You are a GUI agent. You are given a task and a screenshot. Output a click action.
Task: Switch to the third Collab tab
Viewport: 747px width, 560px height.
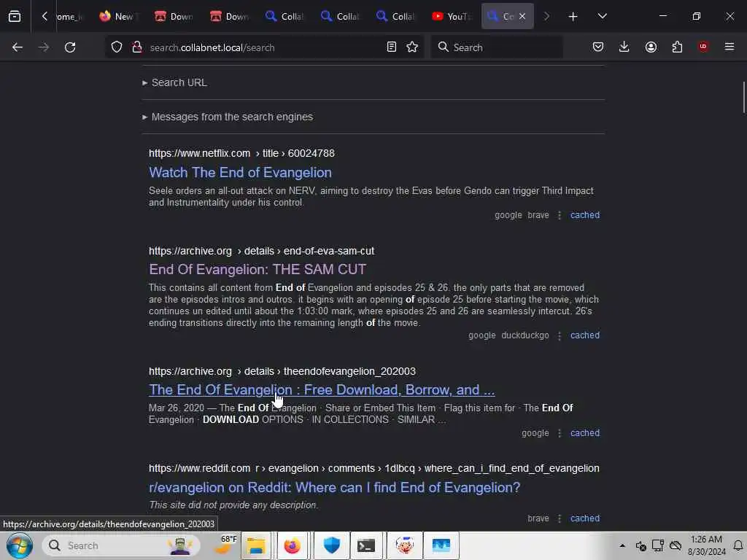tap(395, 16)
